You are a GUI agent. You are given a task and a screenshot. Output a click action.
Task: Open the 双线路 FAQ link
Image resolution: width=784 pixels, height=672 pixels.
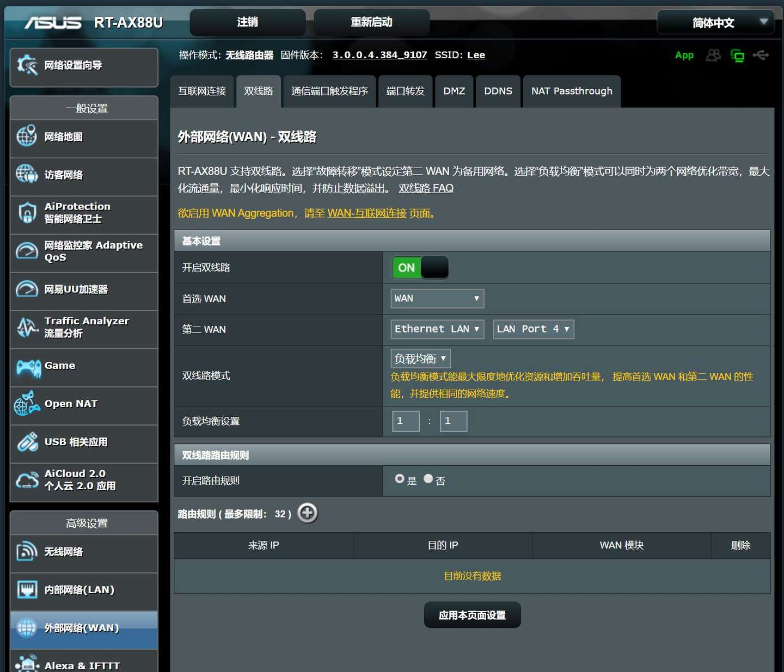(x=426, y=188)
